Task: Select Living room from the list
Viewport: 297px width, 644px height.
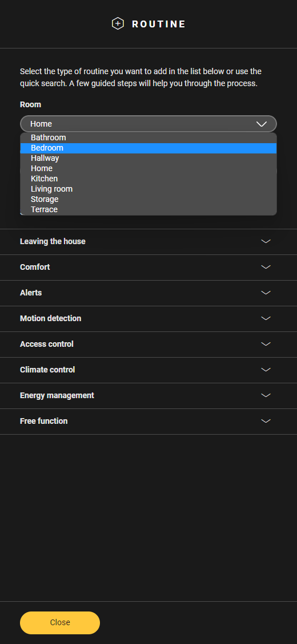Action: click(x=148, y=189)
